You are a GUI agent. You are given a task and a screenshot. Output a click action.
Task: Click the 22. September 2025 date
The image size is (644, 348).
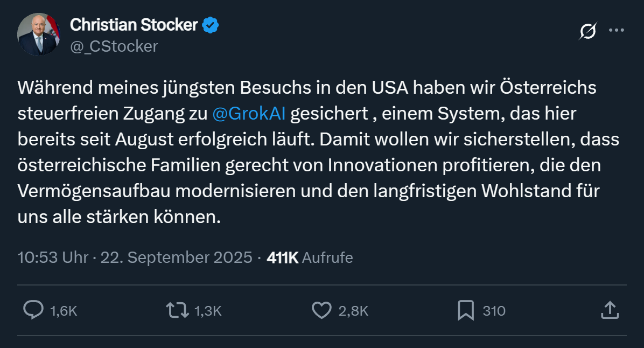176,257
